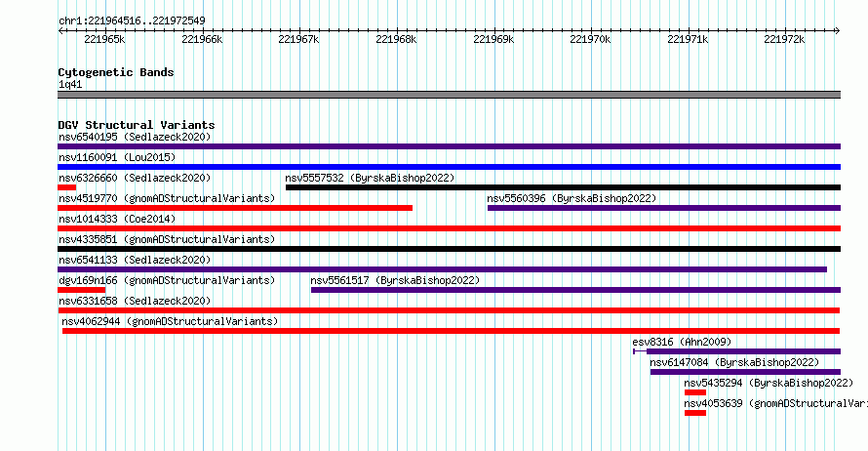Select the short red dgv169n166 bar
This screenshot has height=451, width=868.
click(81, 290)
